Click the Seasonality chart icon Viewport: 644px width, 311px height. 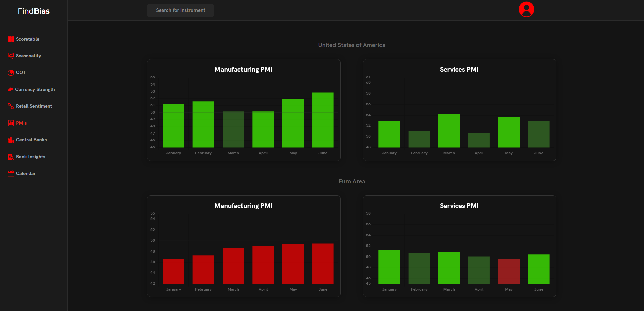[x=11, y=56]
